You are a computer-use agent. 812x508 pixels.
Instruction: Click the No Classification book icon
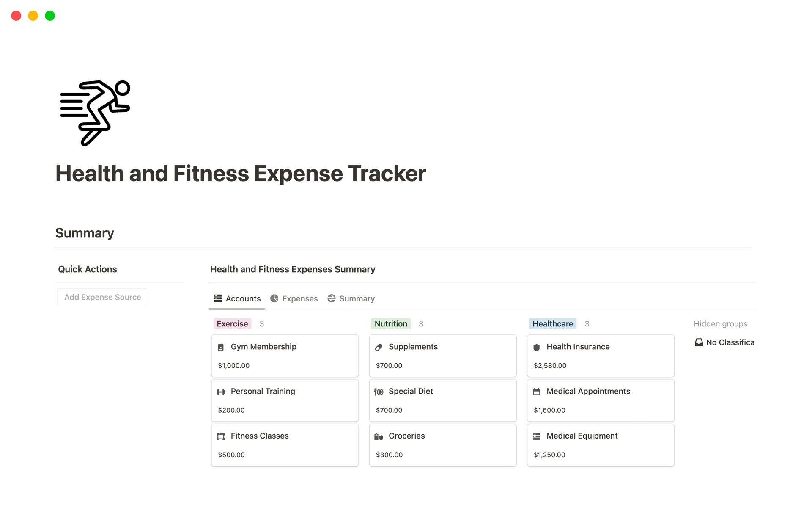tap(699, 342)
